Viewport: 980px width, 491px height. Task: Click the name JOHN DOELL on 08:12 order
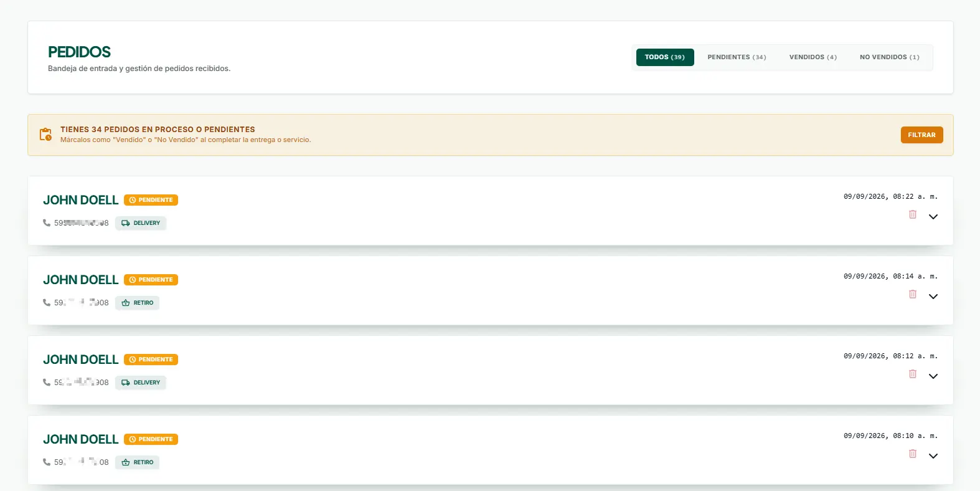(x=81, y=360)
